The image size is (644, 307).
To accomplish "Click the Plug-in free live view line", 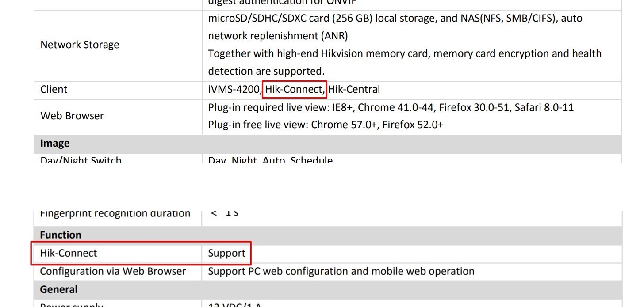I will pyautogui.click(x=325, y=125).
